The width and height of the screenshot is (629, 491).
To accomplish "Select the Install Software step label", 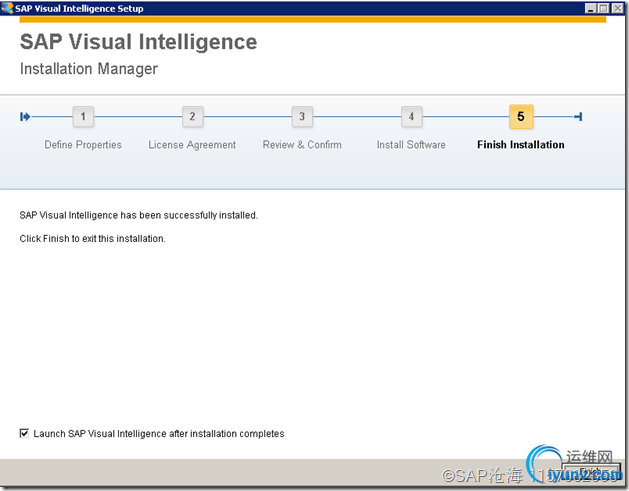I will [411, 145].
